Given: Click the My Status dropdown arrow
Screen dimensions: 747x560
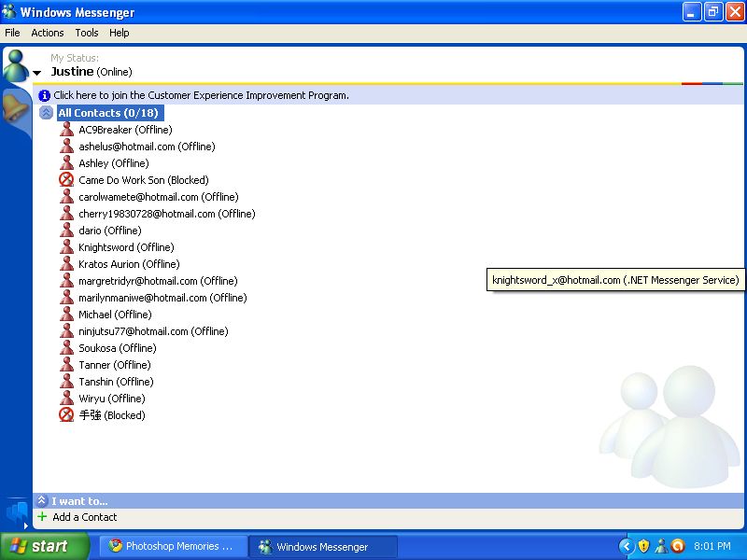Looking at the screenshot, I should click(37, 73).
